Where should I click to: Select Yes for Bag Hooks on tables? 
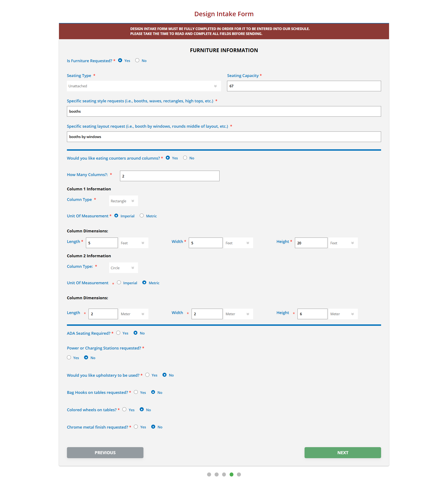(x=136, y=392)
